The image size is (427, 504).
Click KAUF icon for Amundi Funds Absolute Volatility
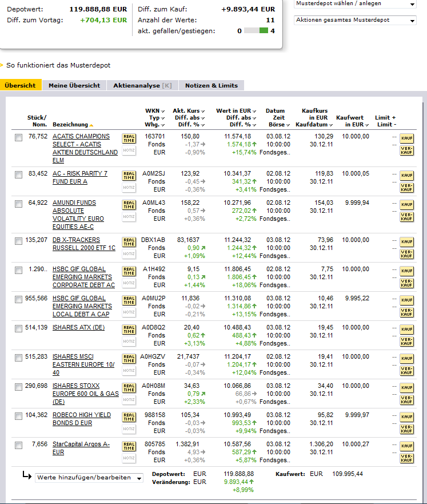pyautogui.click(x=406, y=205)
